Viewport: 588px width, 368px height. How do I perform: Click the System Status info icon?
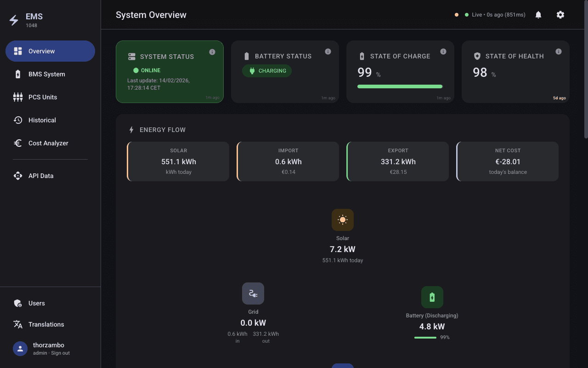point(212,52)
